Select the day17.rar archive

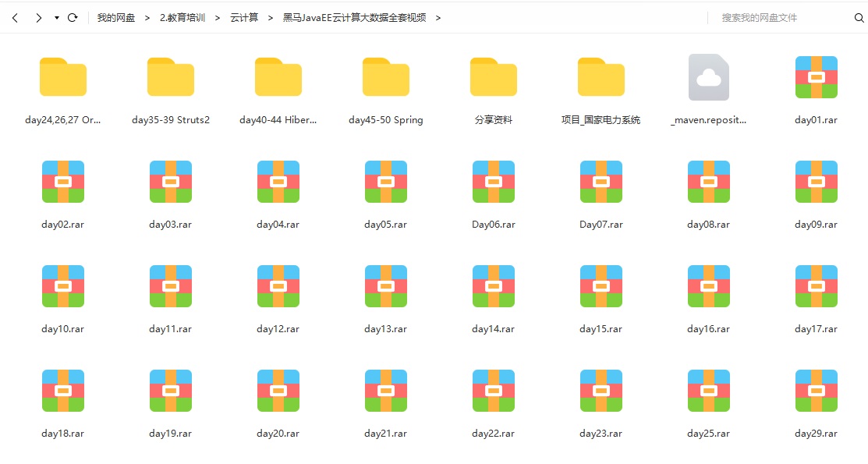816,286
